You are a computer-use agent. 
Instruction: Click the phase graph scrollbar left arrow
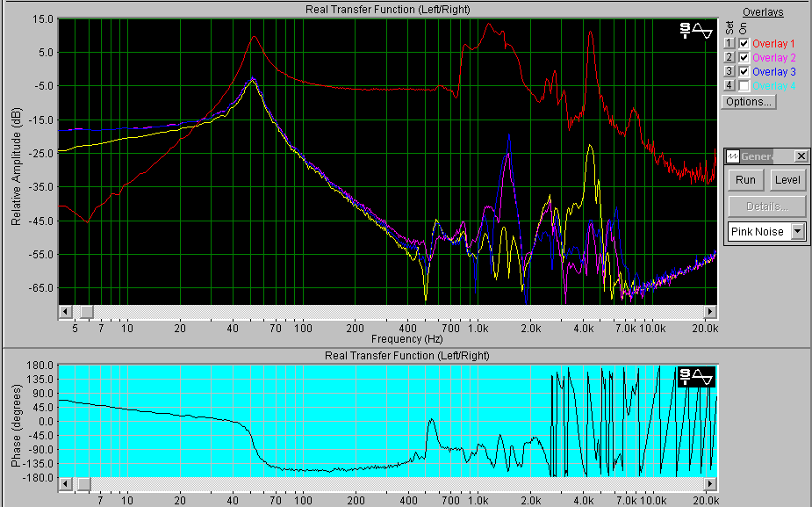(x=65, y=483)
